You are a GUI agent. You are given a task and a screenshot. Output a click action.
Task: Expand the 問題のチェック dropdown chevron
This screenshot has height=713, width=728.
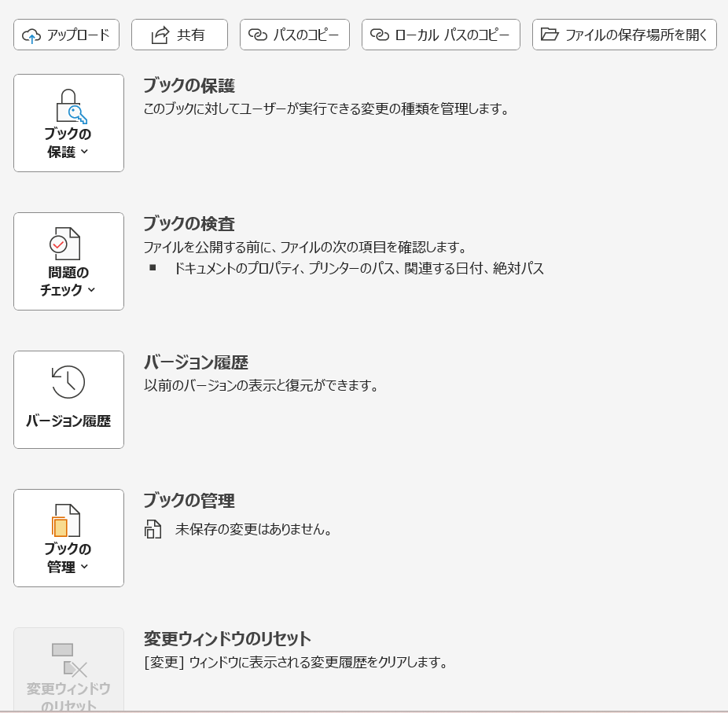(x=91, y=290)
